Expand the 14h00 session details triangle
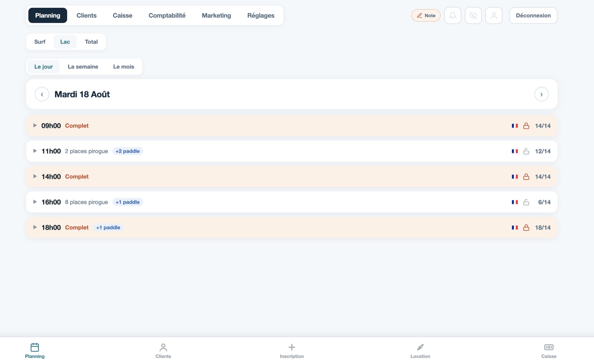 pyautogui.click(x=35, y=176)
